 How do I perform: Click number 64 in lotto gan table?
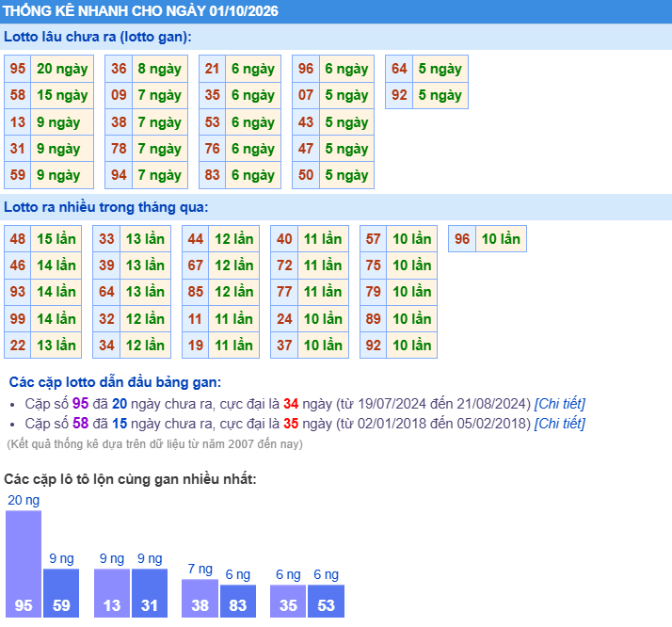[399, 69]
